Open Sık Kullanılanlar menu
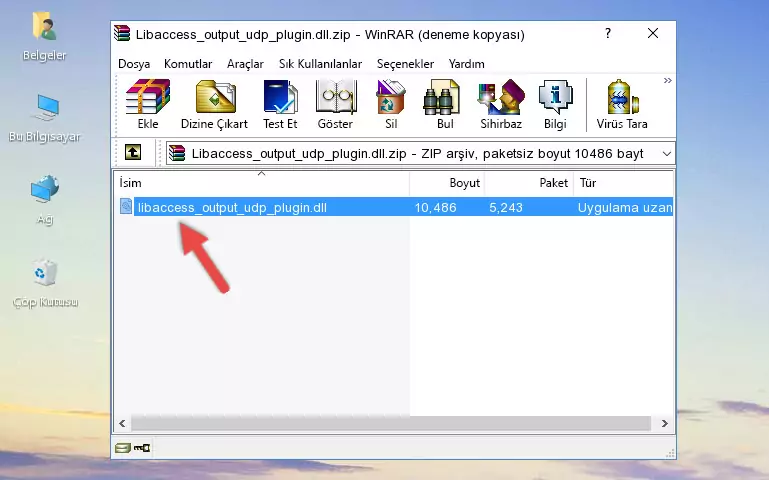 pyautogui.click(x=320, y=64)
